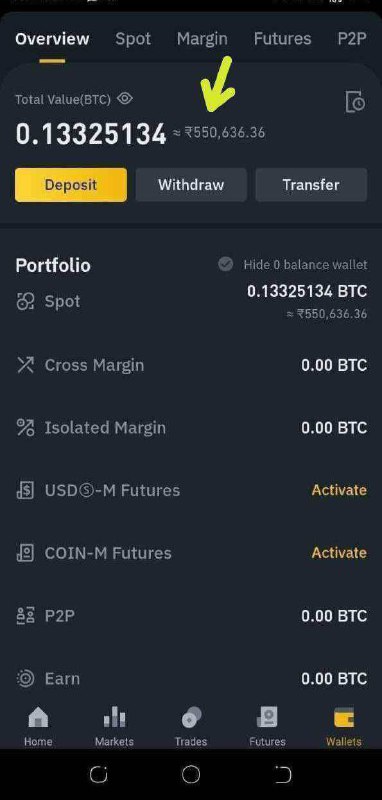Activate USDⓈ-M Futures account link
The image size is (382, 800).
point(339,490)
